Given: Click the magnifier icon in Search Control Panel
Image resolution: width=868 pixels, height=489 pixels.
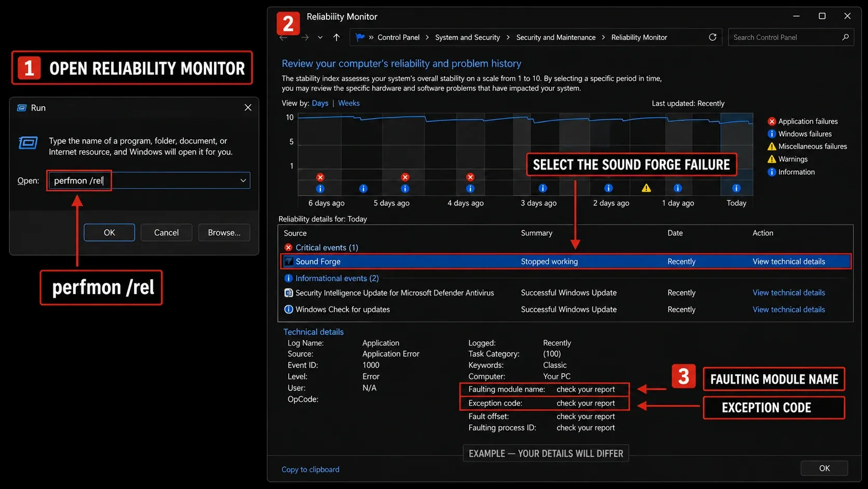Looking at the screenshot, I should click(845, 37).
